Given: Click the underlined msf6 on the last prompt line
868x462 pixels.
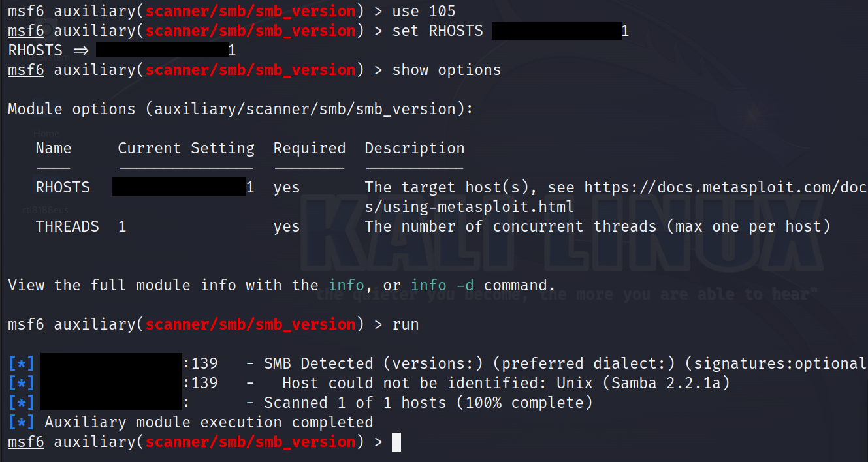Looking at the screenshot, I should coord(26,442).
